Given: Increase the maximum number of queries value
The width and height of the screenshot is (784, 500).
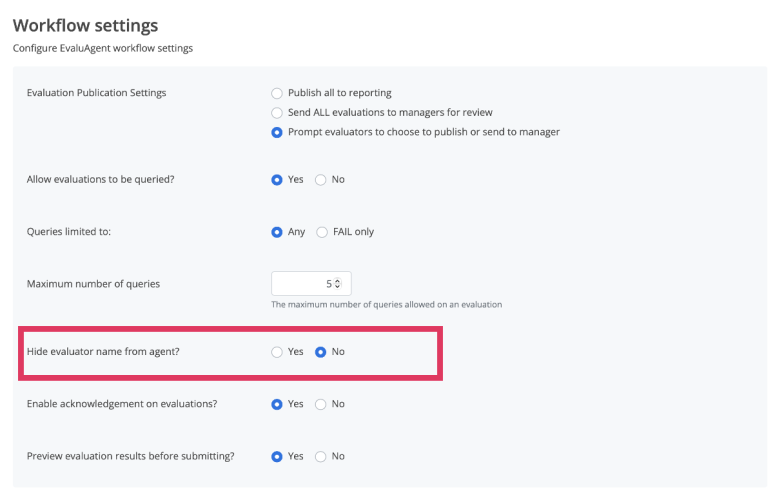Looking at the screenshot, I should [337, 281].
